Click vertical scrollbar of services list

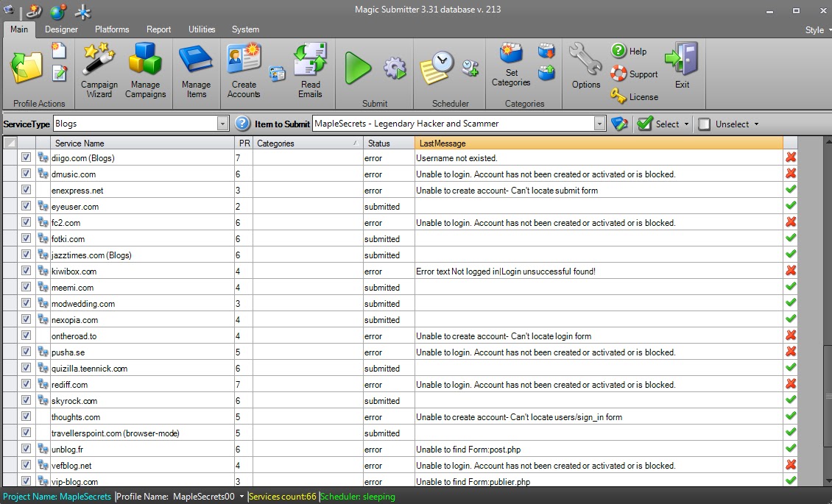click(x=828, y=397)
